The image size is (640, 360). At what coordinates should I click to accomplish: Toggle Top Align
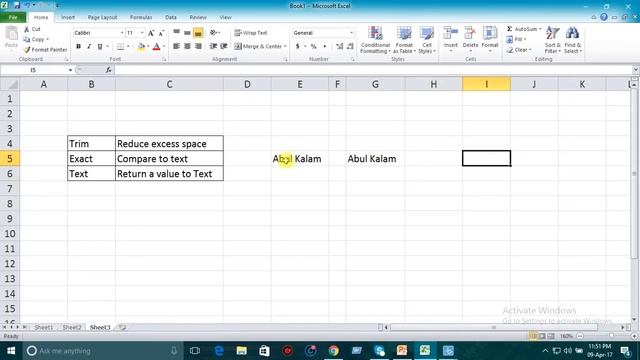(x=176, y=33)
